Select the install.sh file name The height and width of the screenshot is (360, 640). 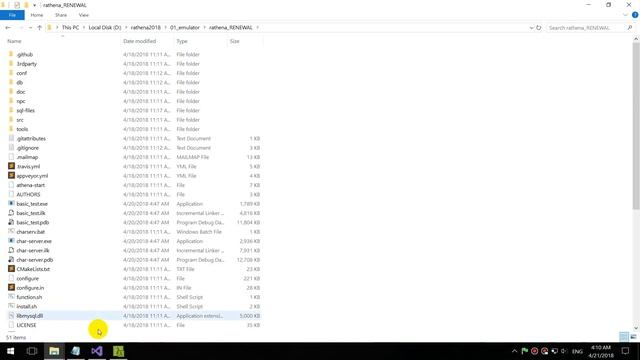27,307
